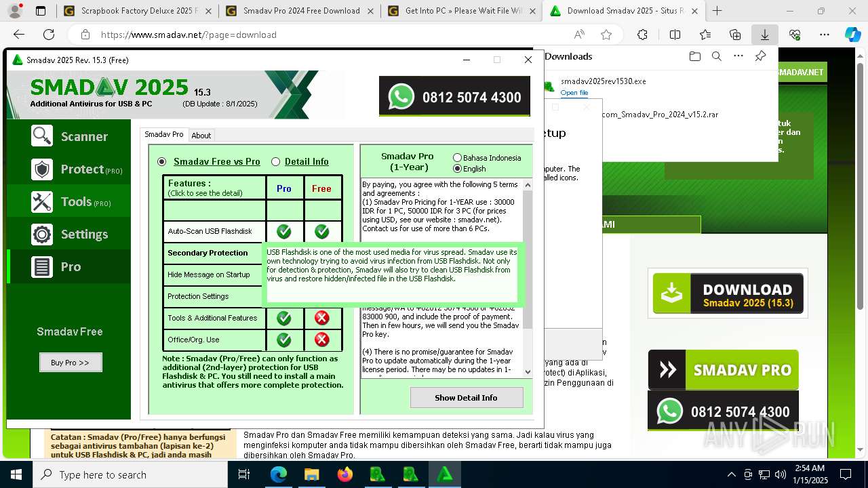Click Pro checkmark for Auto-Scan USB Flashdisk
The width and height of the screenshot is (868, 488).
(284, 231)
